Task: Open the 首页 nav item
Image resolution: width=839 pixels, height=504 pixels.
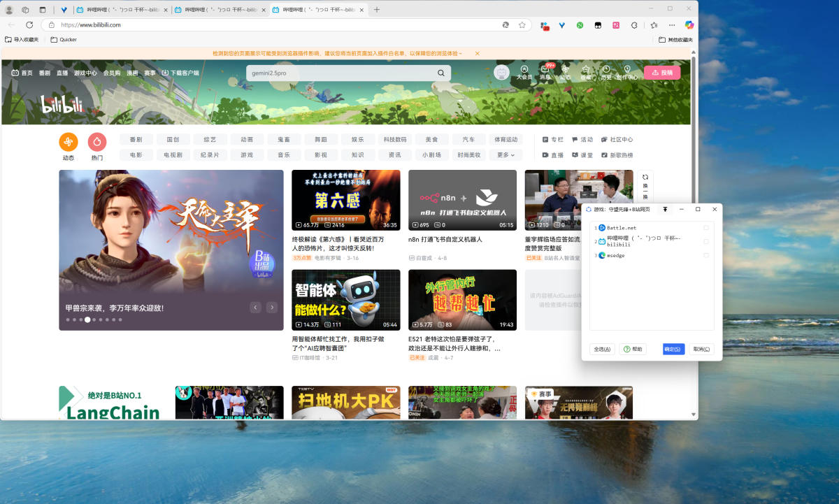Action: 22,73
